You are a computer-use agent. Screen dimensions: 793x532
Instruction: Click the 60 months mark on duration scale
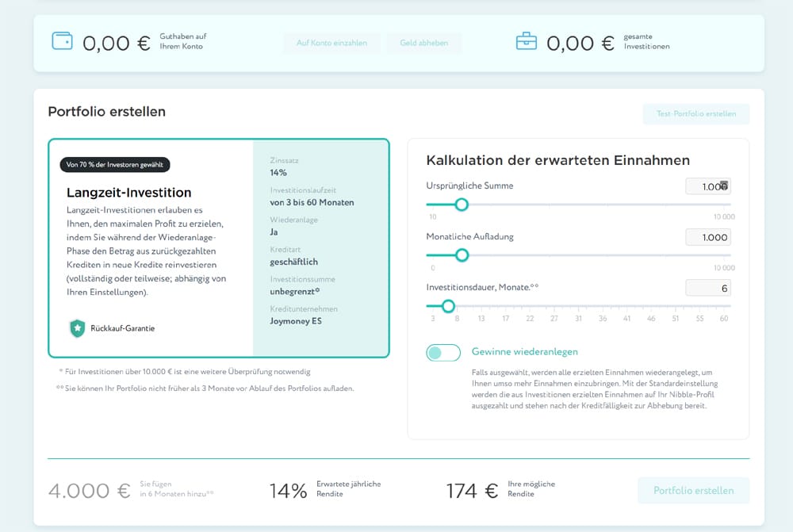click(x=723, y=319)
